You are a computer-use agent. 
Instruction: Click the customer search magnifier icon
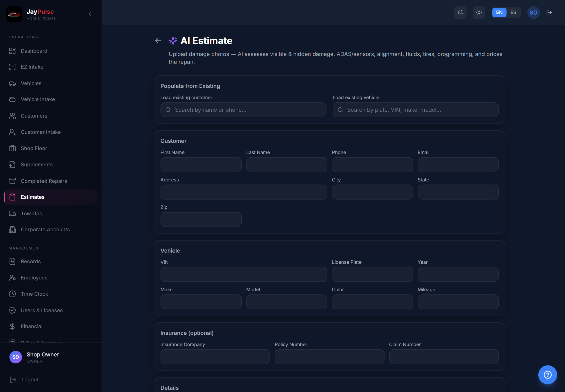pyautogui.click(x=168, y=110)
